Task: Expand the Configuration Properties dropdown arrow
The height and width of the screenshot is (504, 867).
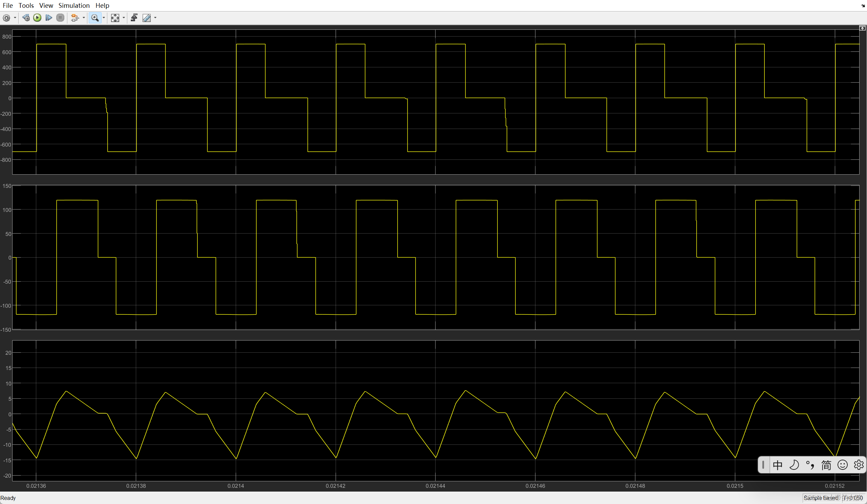Action: (x=15, y=18)
